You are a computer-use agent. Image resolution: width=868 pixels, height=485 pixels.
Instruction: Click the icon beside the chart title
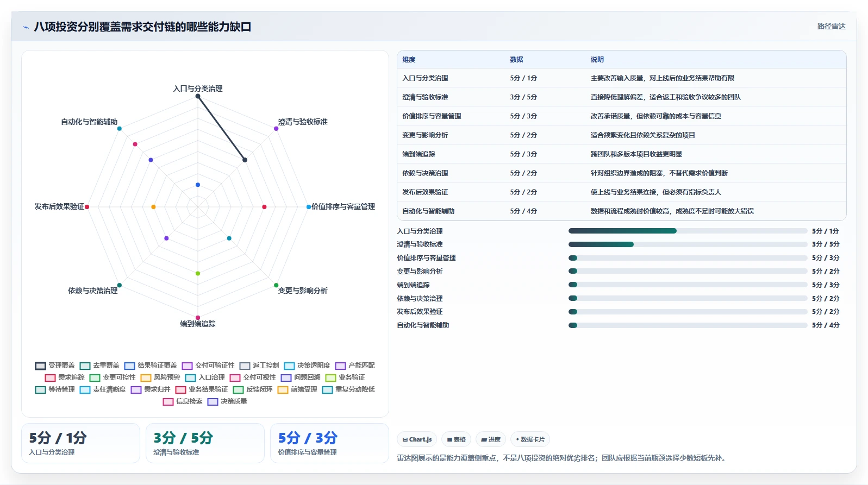[x=26, y=27]
